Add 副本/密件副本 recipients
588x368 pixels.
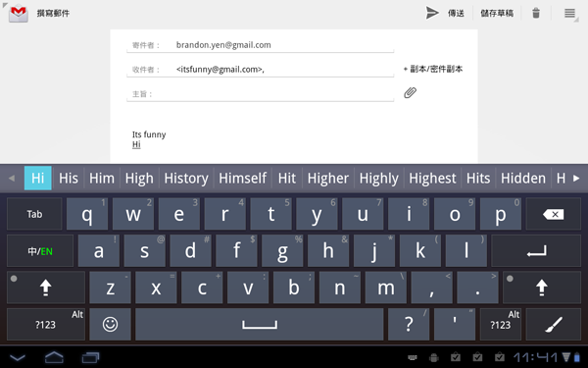(x=433, y=69)
